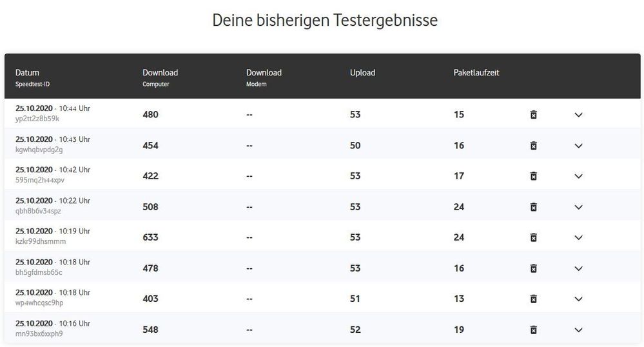Expand details for the 10:22 Uhr test

click(x=578, y=207)
